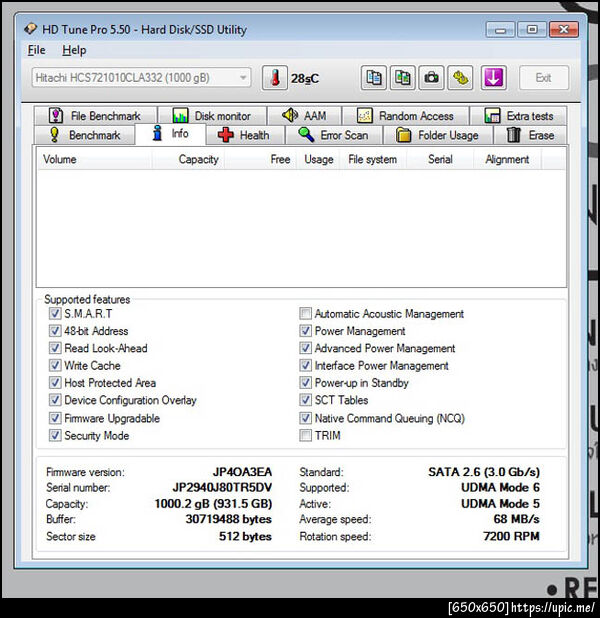
Task: Switch to Folder Usage tab
Action: point(438,135)
